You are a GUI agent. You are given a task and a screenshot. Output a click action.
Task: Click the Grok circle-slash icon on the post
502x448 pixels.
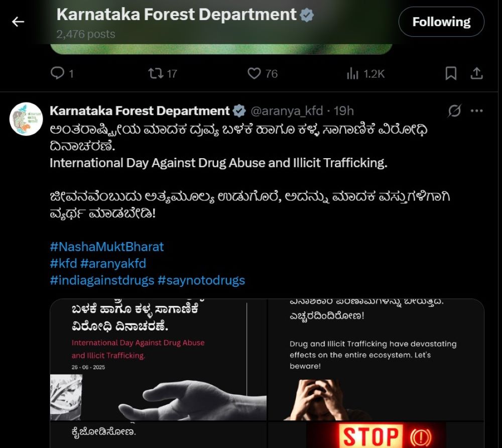[x=454, y=111]
